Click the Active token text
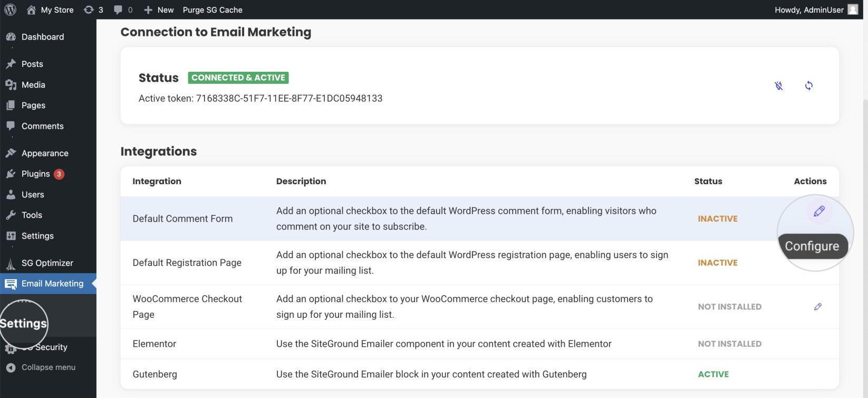The image size is (868, 398). point(261,98)
